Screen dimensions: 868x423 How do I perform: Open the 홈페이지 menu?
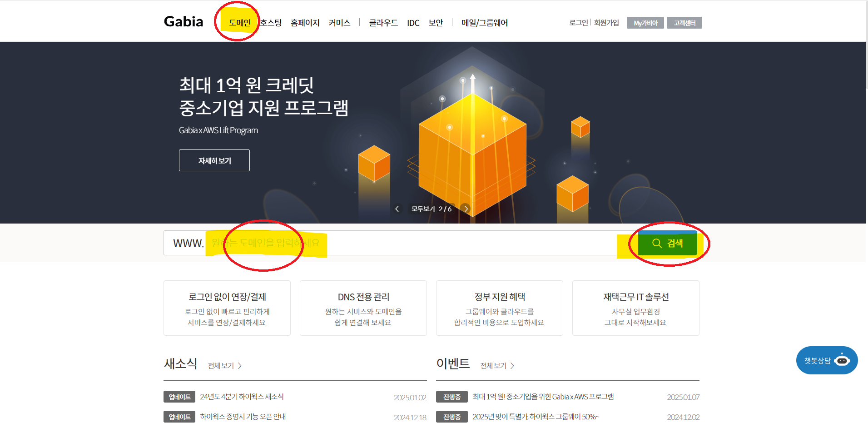[305, 23]
